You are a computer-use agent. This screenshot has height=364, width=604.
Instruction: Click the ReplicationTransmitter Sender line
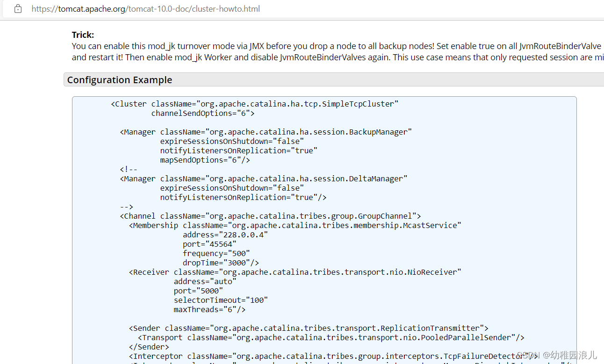pos(309,328)
